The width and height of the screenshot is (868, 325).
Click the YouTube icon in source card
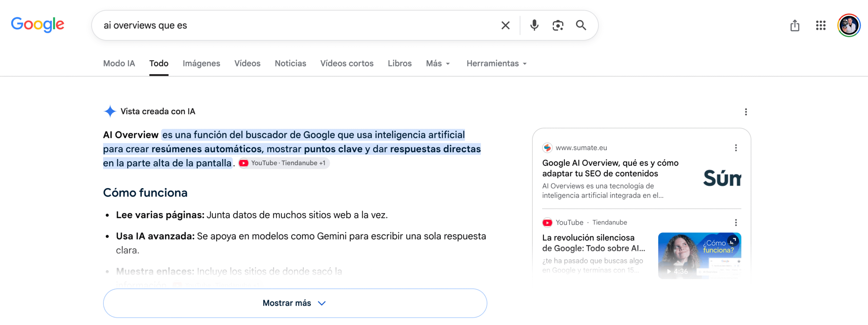(547, 223)
